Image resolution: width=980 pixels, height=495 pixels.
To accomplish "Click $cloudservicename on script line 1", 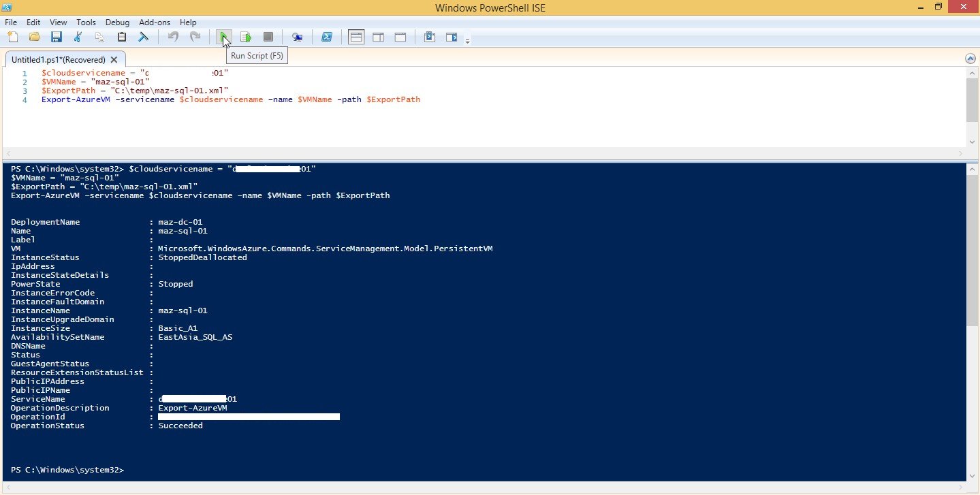I will 84,73.
